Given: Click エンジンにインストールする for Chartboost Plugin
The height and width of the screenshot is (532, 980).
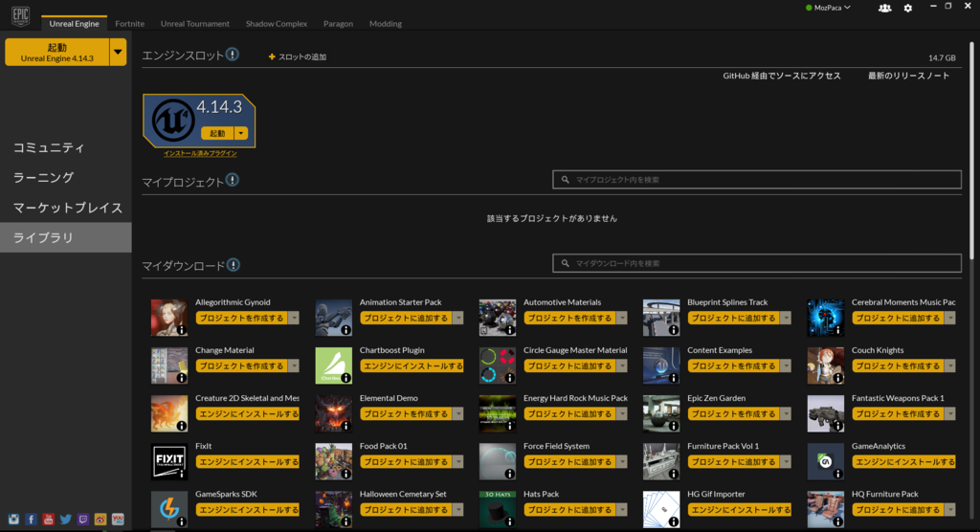Looking at the screenshot, I should (412, 366).
